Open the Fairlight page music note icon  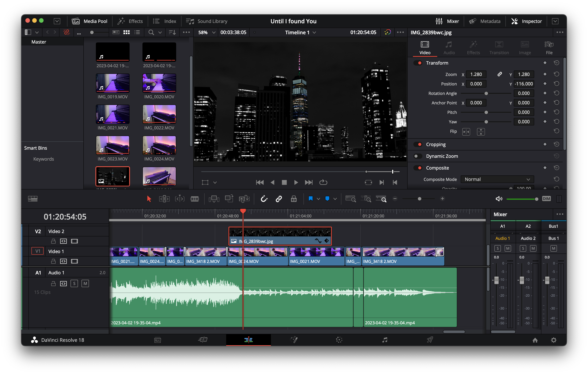click(x=385, y=340)
